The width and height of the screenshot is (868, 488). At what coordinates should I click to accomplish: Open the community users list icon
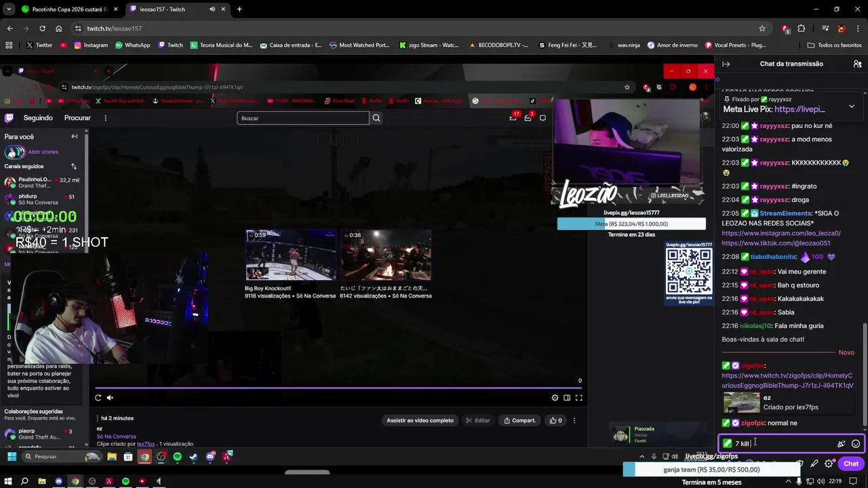click(857, 64)
